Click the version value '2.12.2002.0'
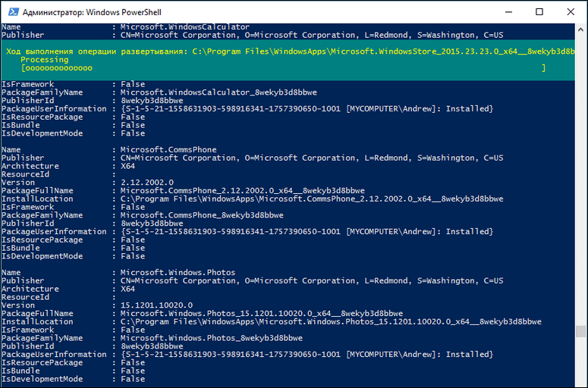Viewport: 588px width, 388px height. tap(147, 183)
